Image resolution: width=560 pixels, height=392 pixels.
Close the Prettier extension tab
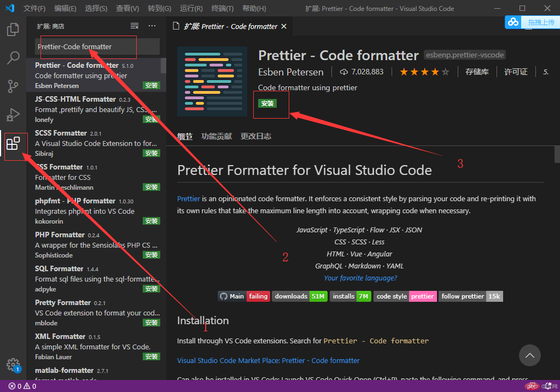284,26
